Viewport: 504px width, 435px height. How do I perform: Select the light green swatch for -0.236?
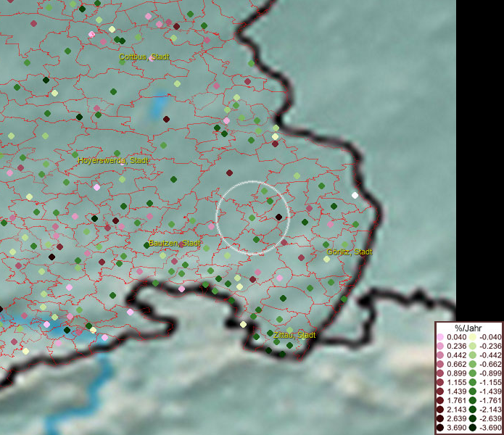click(x=473, y=346)
